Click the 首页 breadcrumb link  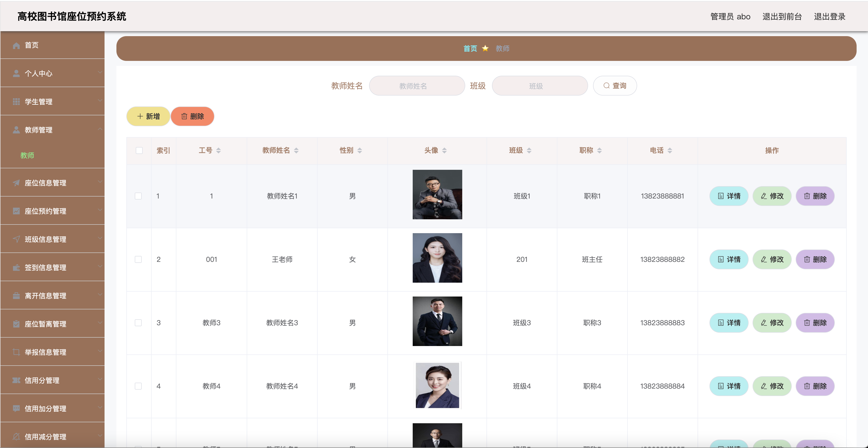click(470, 49)
